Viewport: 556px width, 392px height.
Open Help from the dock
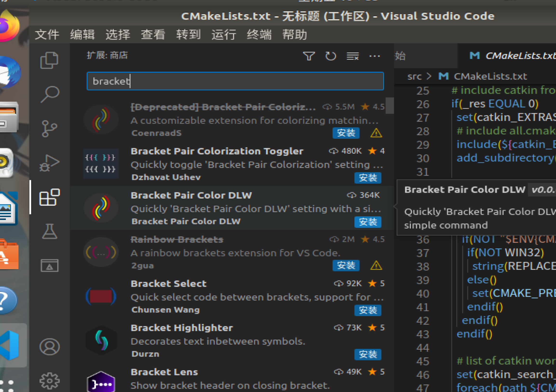click(9, 300)
